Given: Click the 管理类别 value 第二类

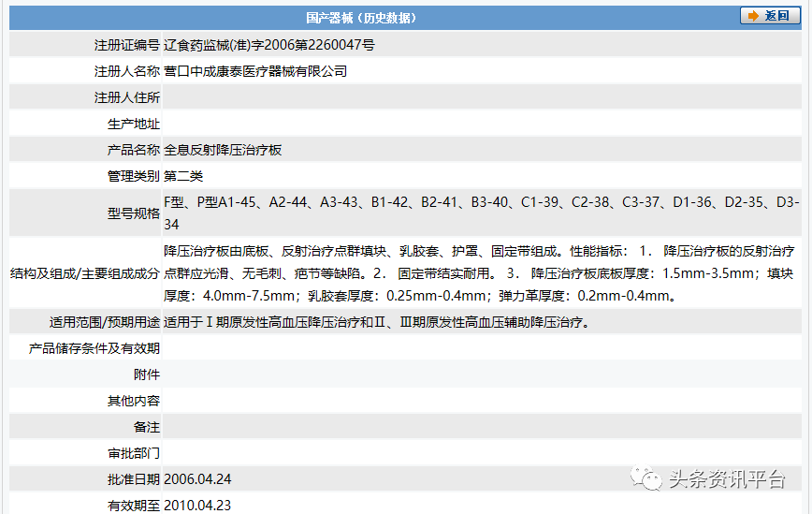Looking at the screenshot, I should click(x=183, y=176).
